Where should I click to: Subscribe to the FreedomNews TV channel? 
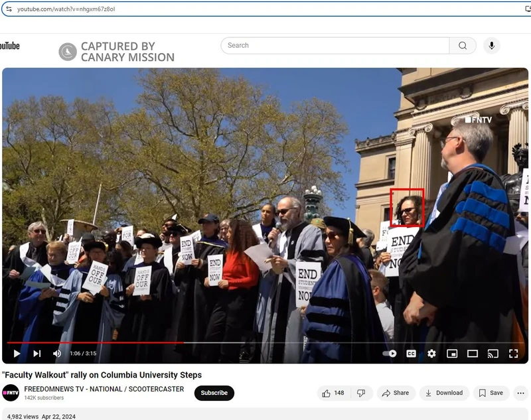pyautogui.click(x=214, y=393)
